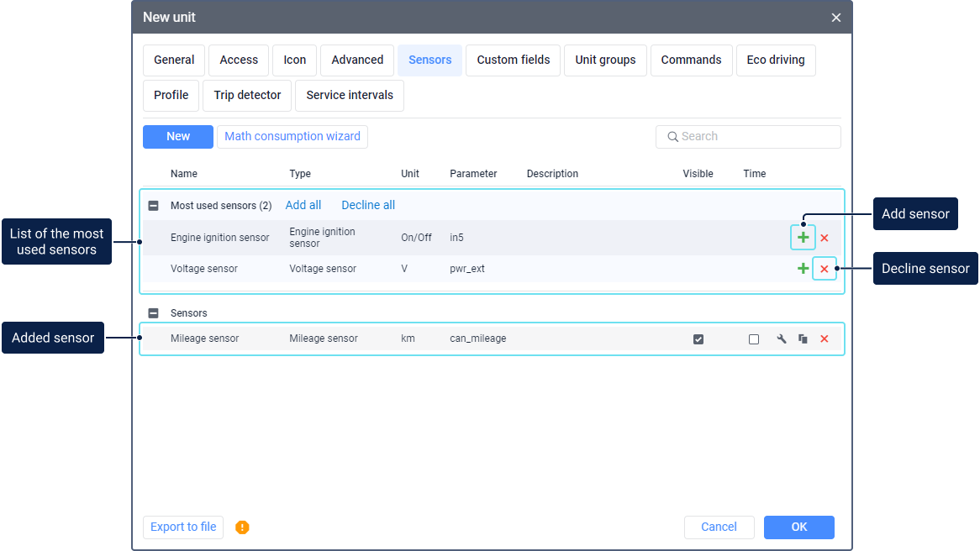Decline the Engine ignition sensor
This screenshot has width=980, height=551.
[x=825, y=239]
